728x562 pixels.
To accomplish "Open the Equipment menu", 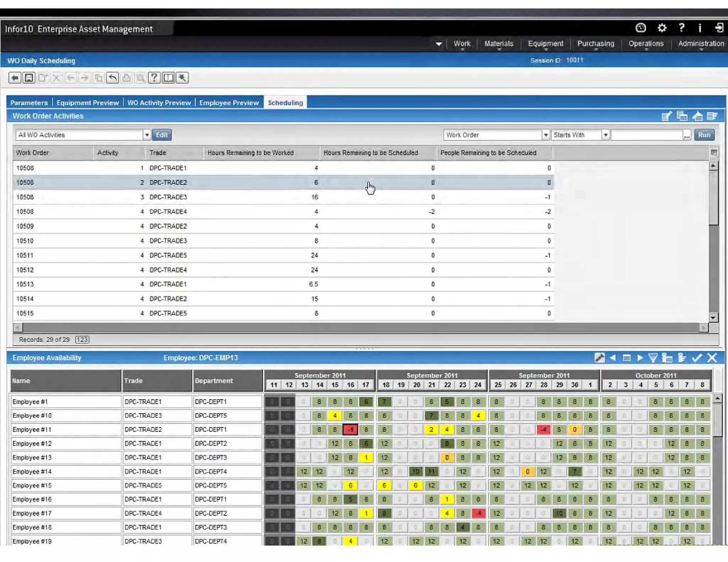I will 545,44.
